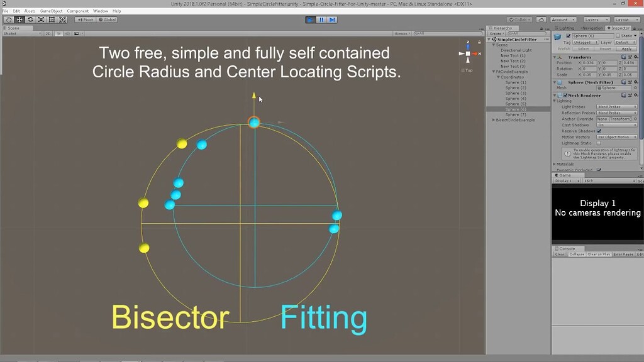The width and height of the screenshot is (644, 362).
Task: Click the Apply prefab button
Action: (x=628, y=49)
